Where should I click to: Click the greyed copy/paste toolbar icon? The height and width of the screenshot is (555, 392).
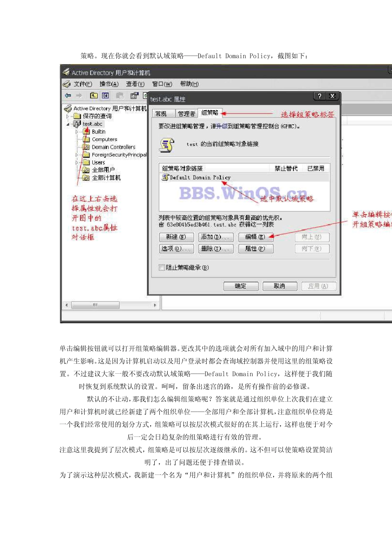click(x=120, y=95)
